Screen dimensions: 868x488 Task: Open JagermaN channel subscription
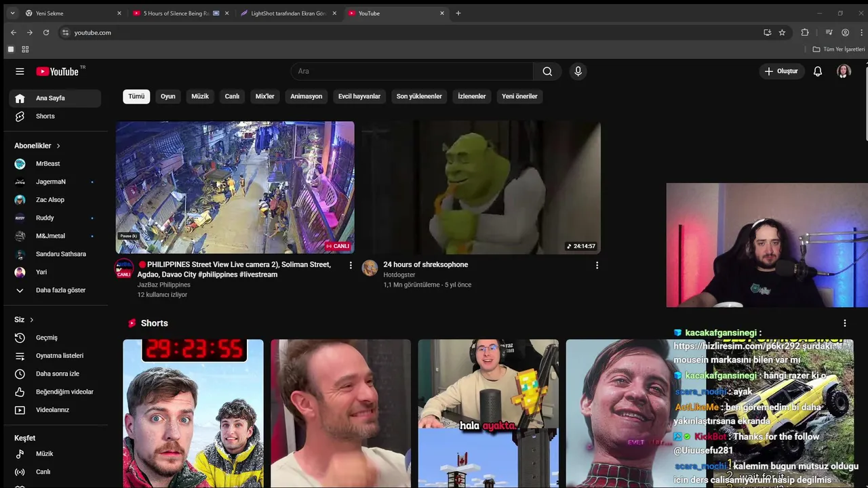pos(55,182)
